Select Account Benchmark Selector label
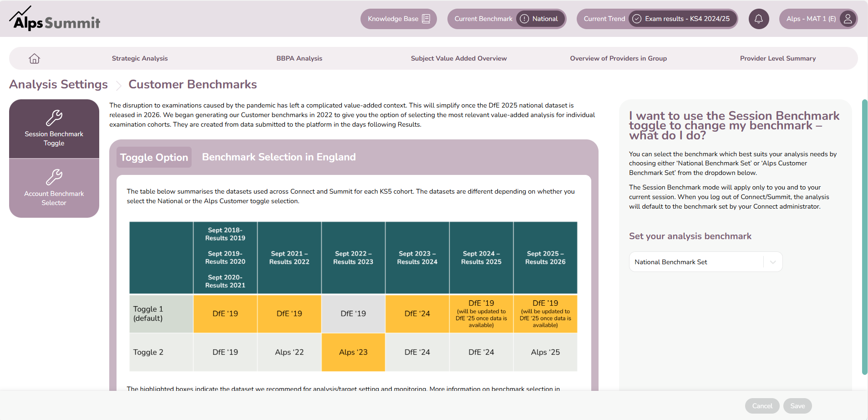This screenshot has height=420, width=868. (54, 198)
